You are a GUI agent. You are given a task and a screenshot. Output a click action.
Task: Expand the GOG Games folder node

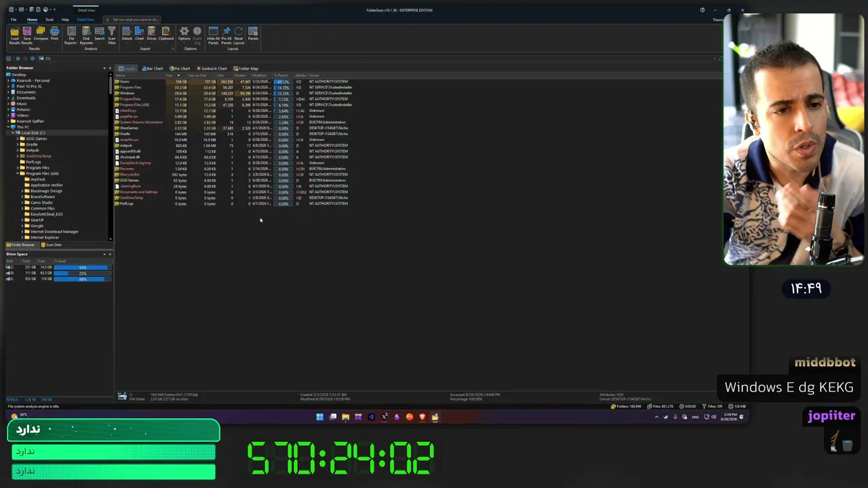(x=18, y=138)
